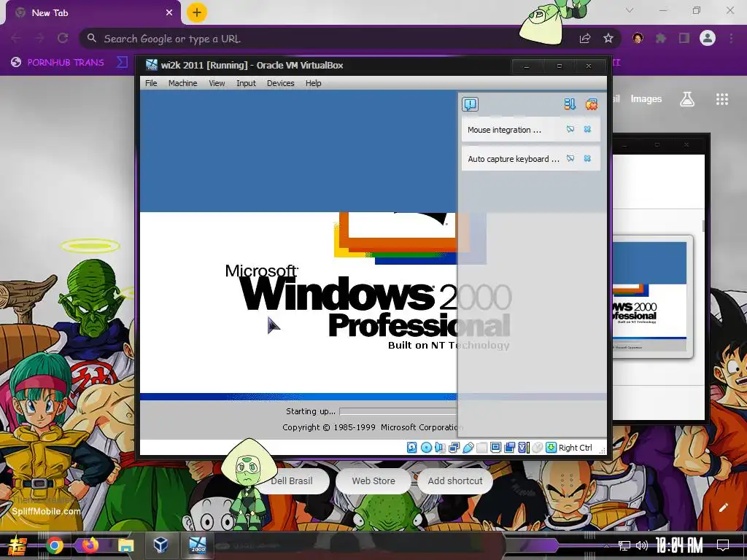Click the customize Chrome pencil icon
The height and width of the screenshot is (560, 747).
(723, 507)
